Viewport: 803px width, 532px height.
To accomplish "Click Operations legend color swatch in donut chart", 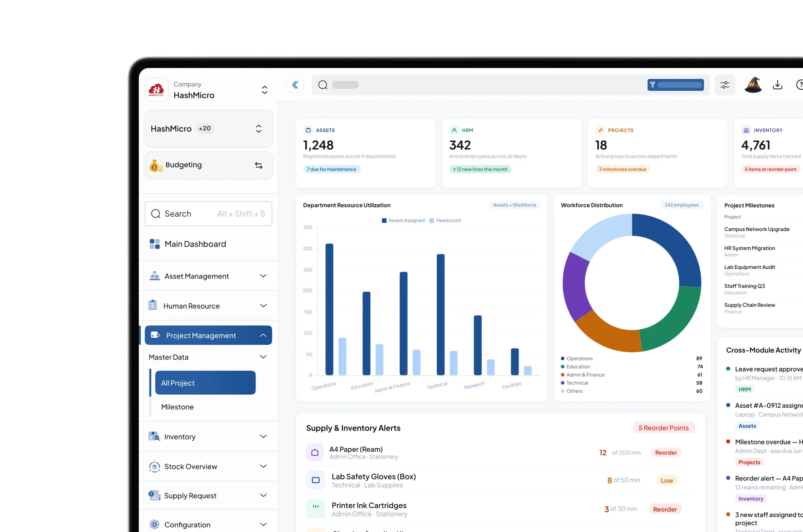I will 563,358.
